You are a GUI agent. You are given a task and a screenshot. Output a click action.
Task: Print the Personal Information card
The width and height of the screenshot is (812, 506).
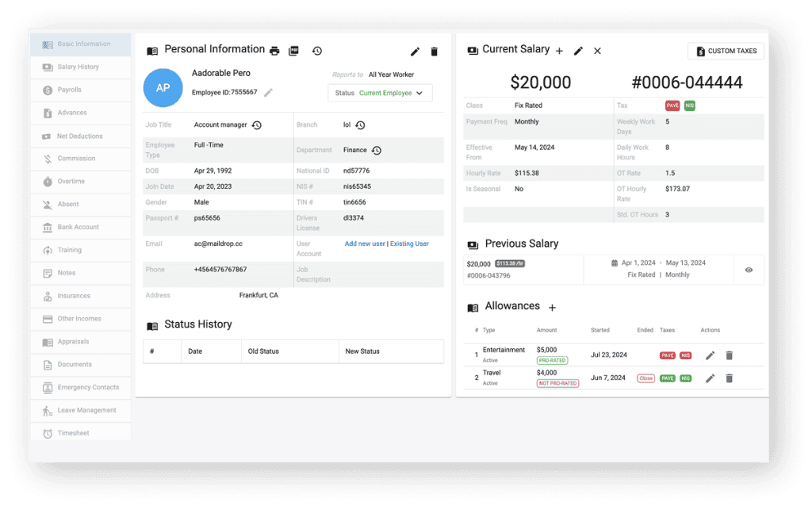pos(274,51)
